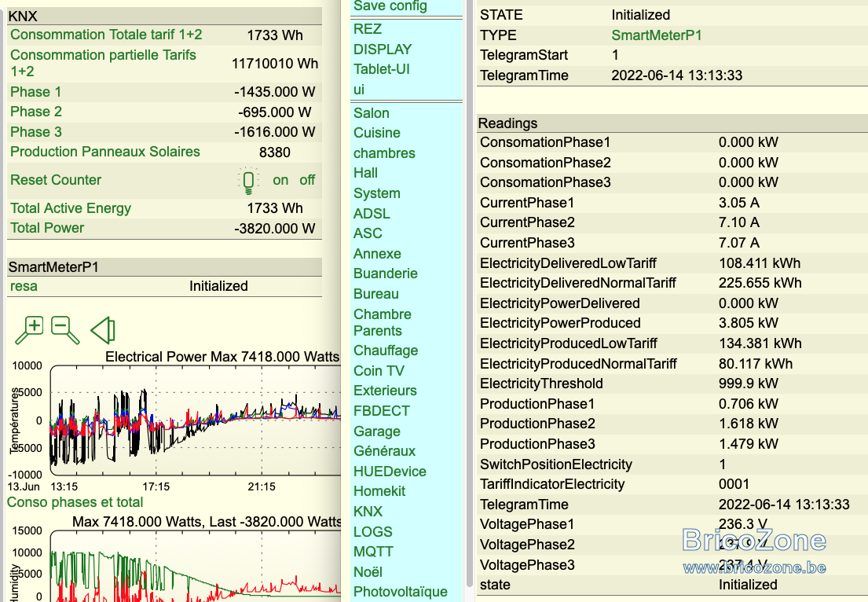Image resolution: width=868 pixels, height=602 pixels.
Task: Select the CurrentPhase2 reading value 7.10 A
Action: (739, 222)
